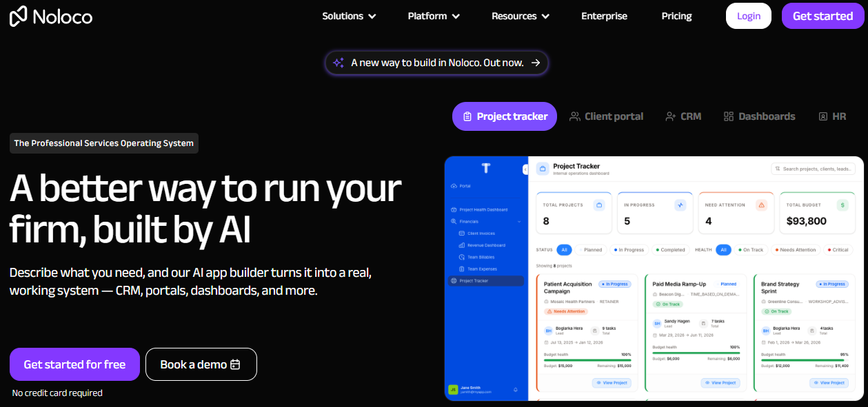This screenshot has width=868, height=407.
Task: Switch to the CRM tab
Action: (x=683, y=116)
